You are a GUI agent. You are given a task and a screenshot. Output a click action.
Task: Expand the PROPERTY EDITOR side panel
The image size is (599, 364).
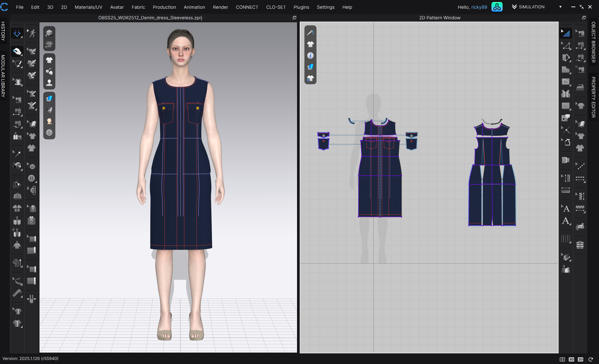point(593,97)
